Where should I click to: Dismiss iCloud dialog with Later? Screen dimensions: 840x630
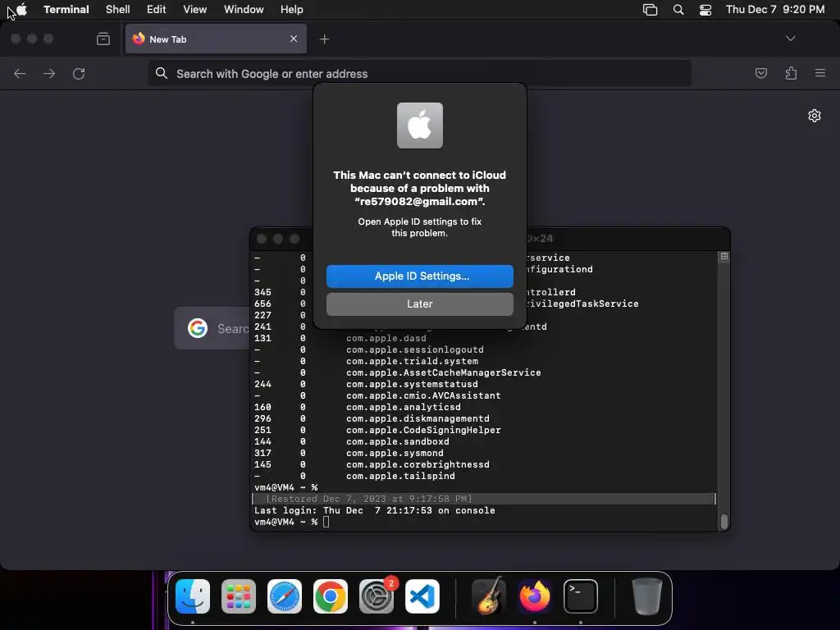click(419, 304)
